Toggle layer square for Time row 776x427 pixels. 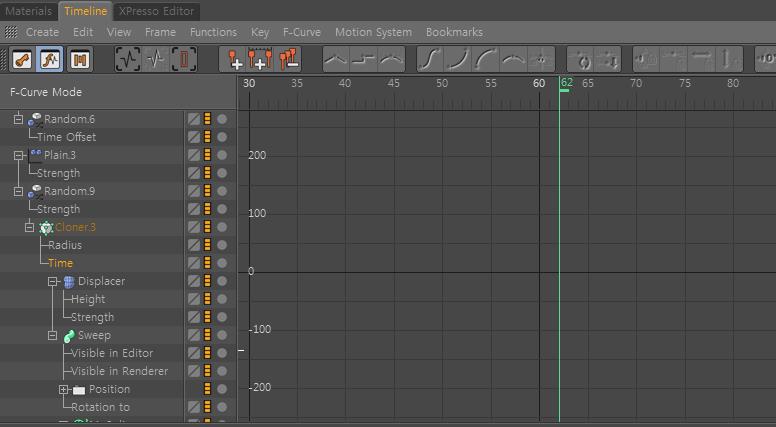[x=194, y=263]
